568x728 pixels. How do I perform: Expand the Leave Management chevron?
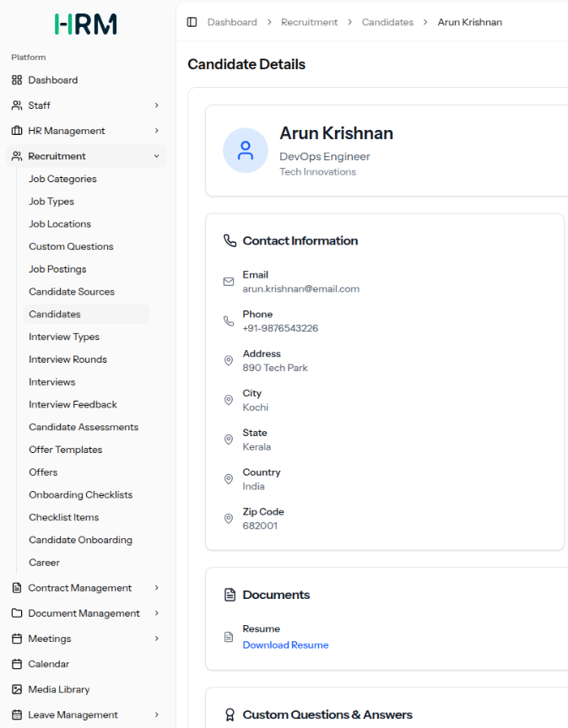point(156,715)
